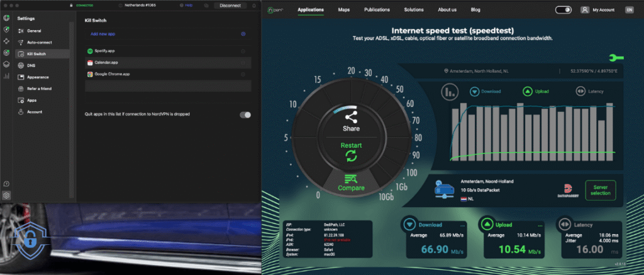
Task: Expand the Download card three-dot menu
Action: click(462, 225)
